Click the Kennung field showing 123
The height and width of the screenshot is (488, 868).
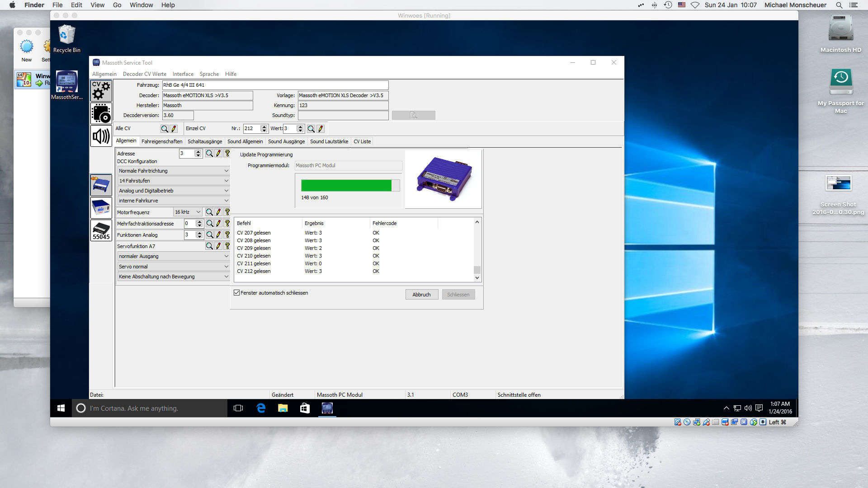coord(343,105)
